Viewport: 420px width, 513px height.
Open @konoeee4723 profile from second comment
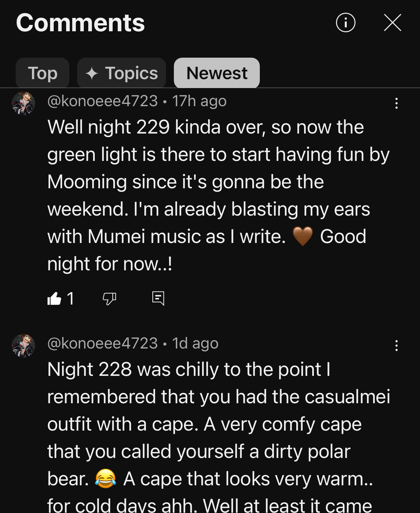[x=103, y=343]
